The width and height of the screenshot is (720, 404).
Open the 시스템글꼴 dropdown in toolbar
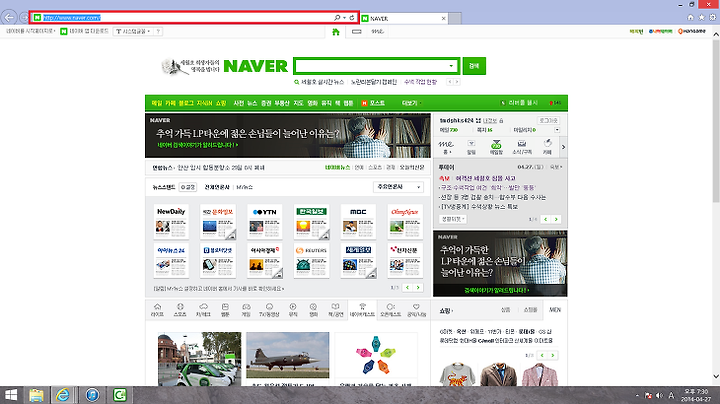(133, 31)
